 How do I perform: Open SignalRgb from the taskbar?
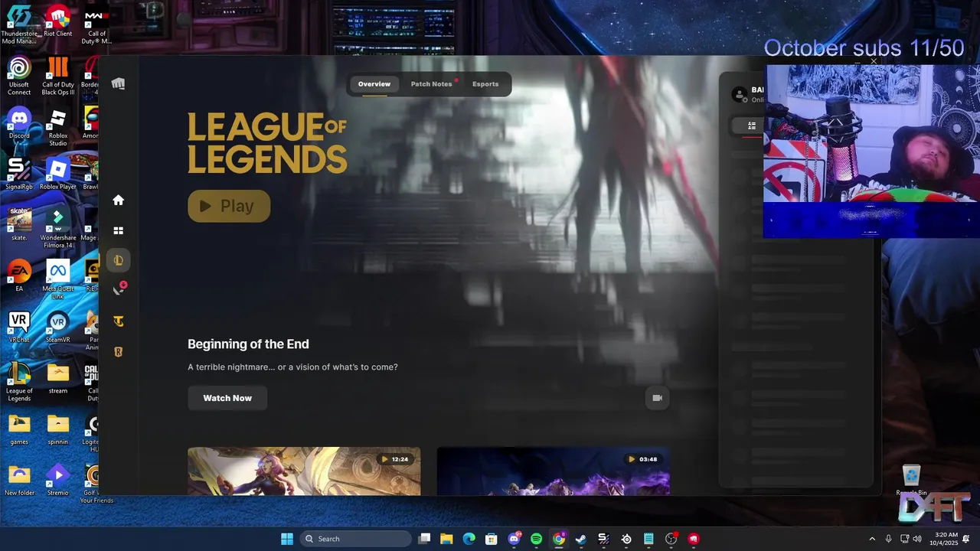point(603,539)
